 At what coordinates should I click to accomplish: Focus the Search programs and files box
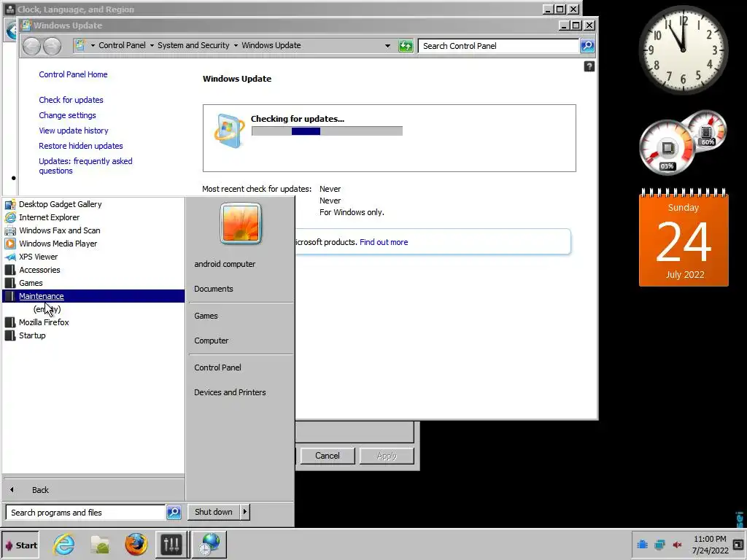pos(86,513)
